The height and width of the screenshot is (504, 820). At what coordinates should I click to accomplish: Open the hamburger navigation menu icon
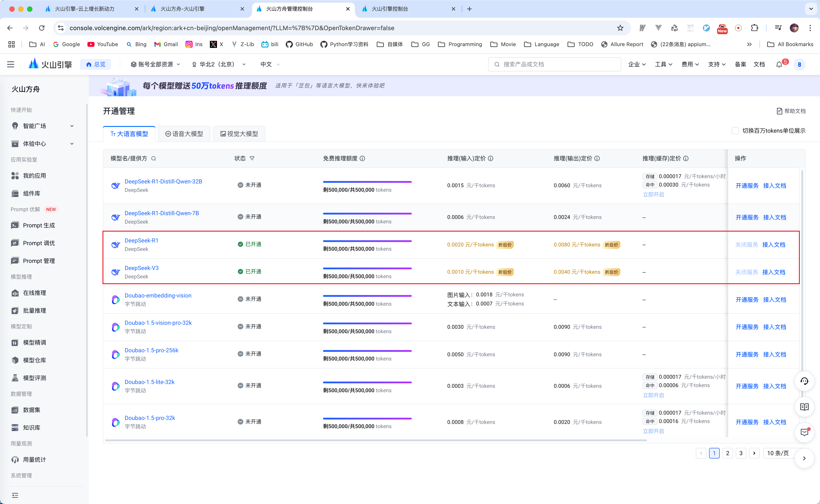pyautogui.click(x=11, y=64)
